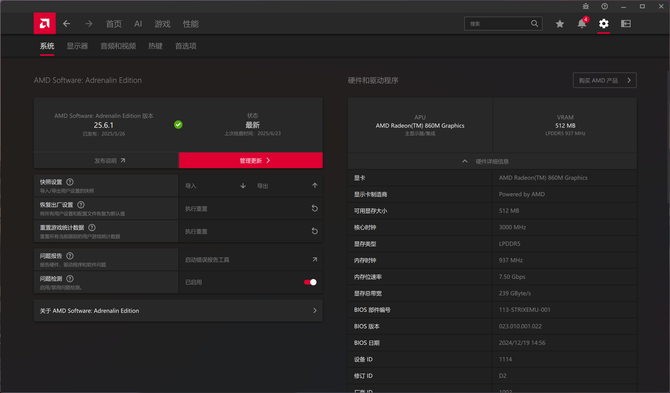The height and width of the screenshot is (393, 670).
Task: Click the 搜索 input field
Action: [498, 23]
